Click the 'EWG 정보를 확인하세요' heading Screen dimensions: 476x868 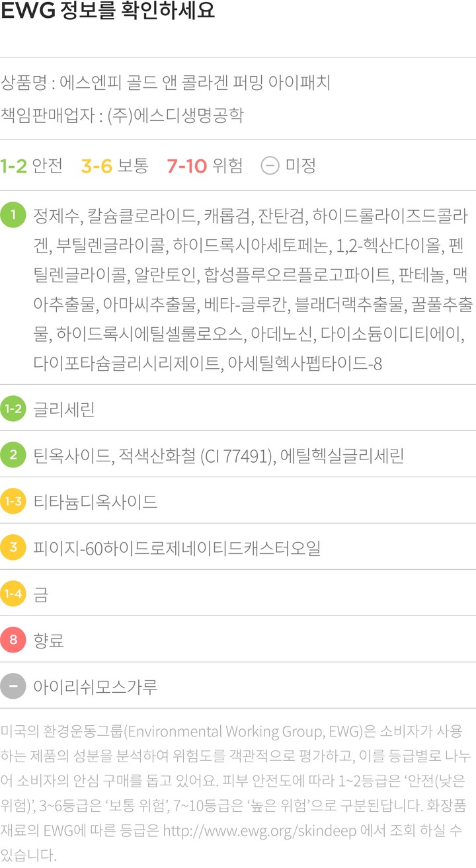(x=108, y=13)
